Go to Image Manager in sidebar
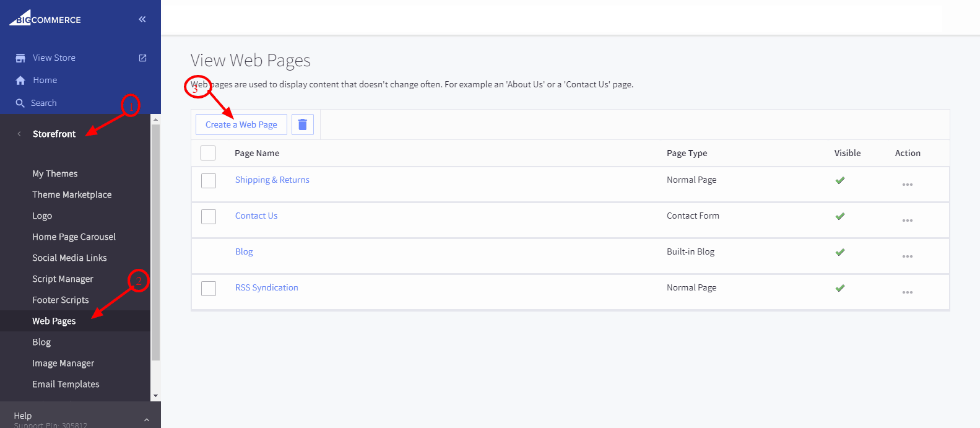 [63, 364]
